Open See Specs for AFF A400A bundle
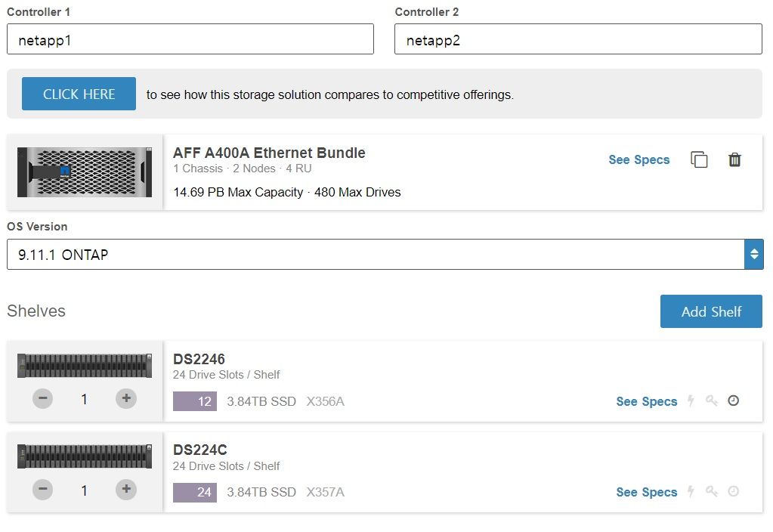The image size is (773, 532). point(638,159)
